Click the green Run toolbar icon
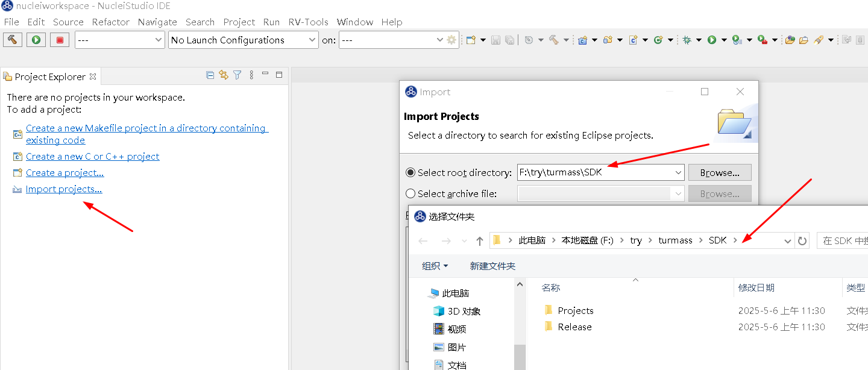Screen dimensions: 868x370 click(x=712, y=40)
